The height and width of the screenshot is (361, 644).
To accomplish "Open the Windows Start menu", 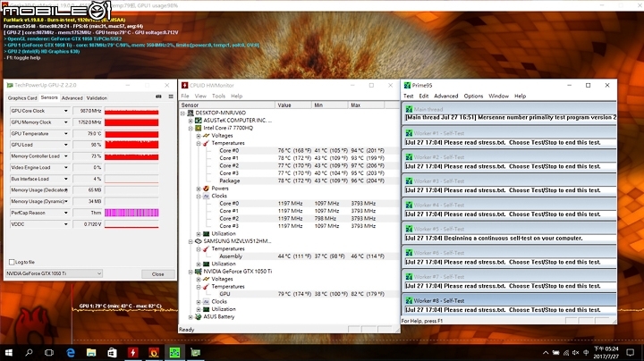I will coord(9,352).
